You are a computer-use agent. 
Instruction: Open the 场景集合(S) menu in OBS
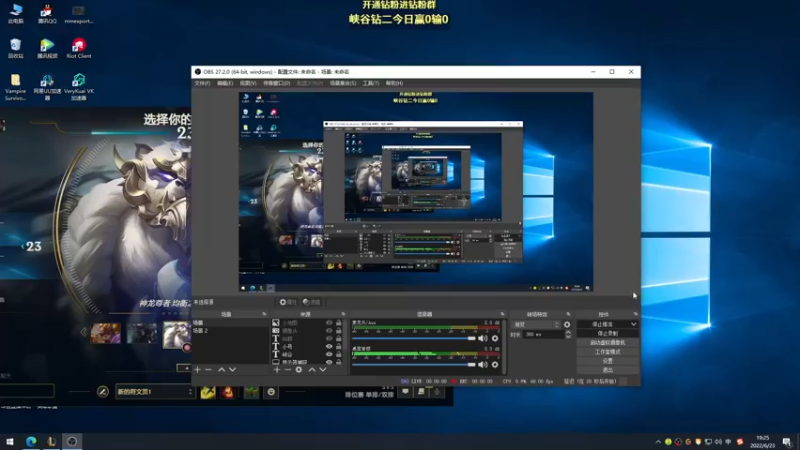343,83
